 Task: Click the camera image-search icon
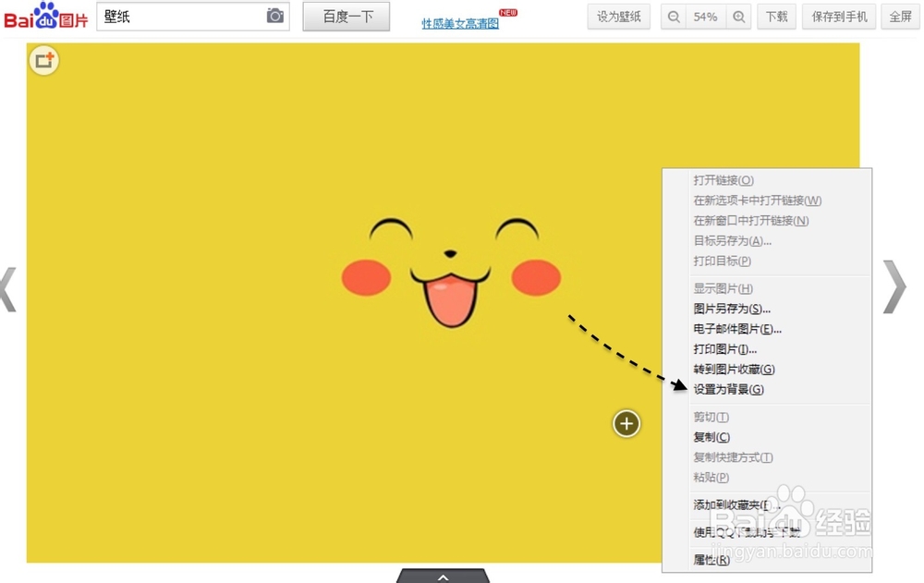[x=274, y=16]
